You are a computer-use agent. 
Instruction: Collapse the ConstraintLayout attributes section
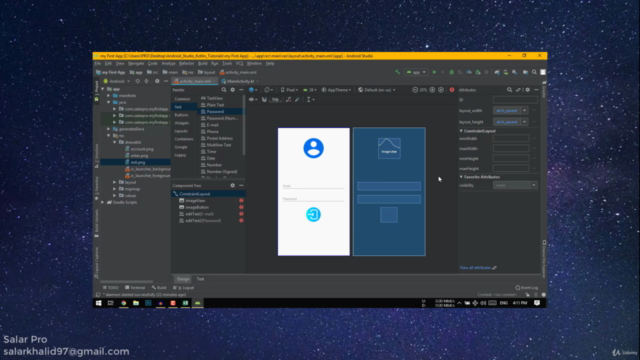[x=461, y=131]
